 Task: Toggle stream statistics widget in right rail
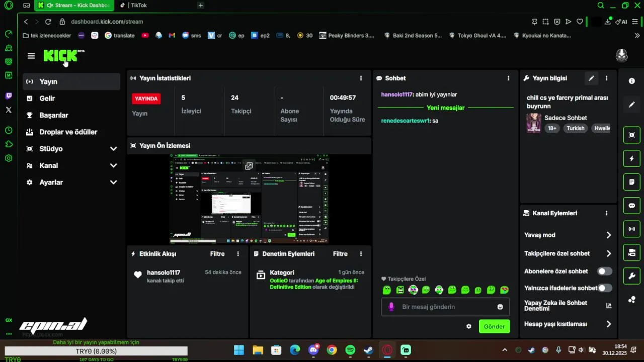click(x=632, y=229)
